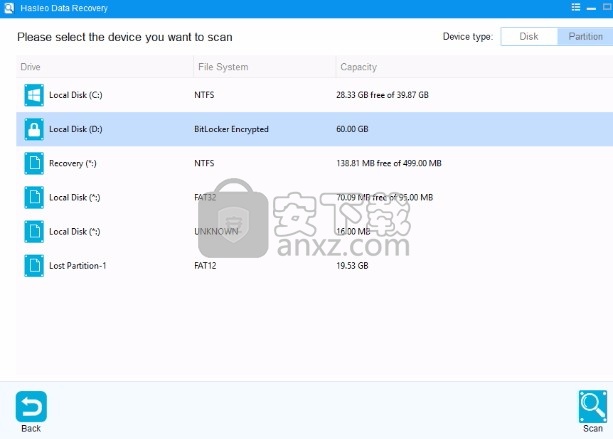Select the Recovery (*:) partition name
The height and width of the screenshot is (439, 613).
click(73, 163)
